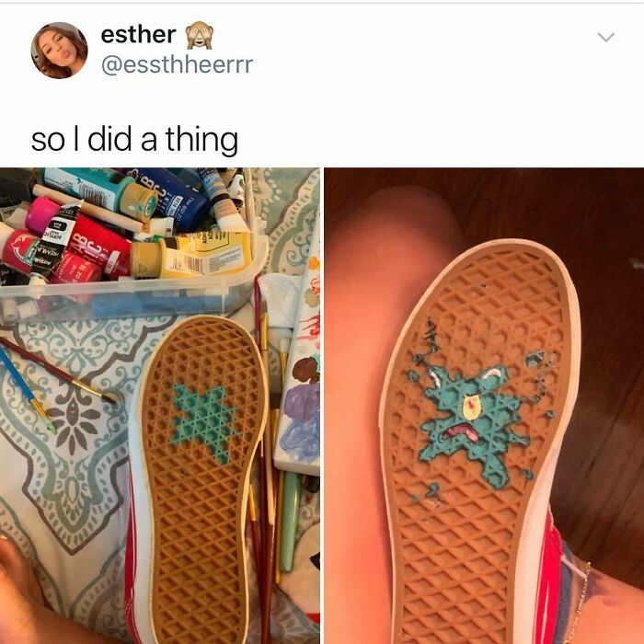Click the black-and-white acrylic tube

click(54, 241)
